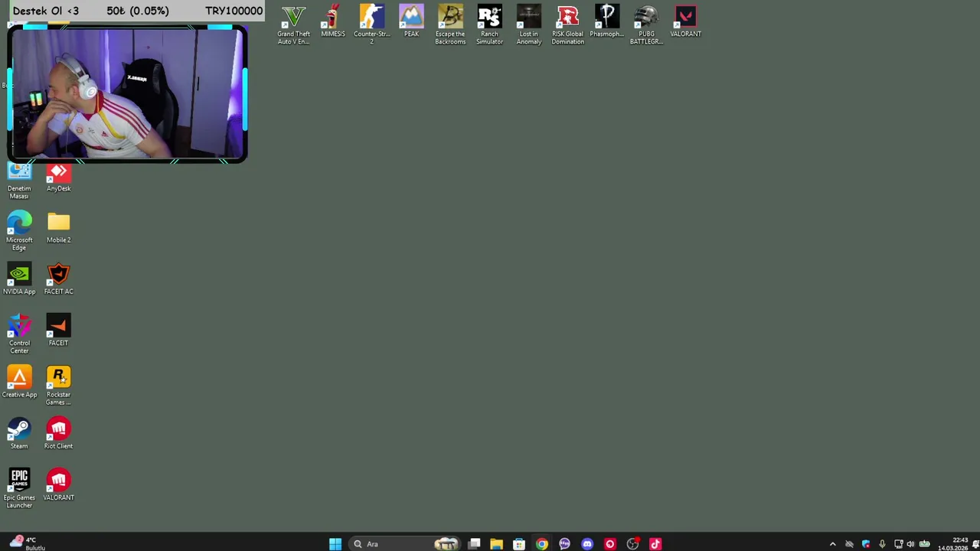Viewport: 980px width, 551px height.
Task: Open Task View on the taskbar
Action: (475, 544)
